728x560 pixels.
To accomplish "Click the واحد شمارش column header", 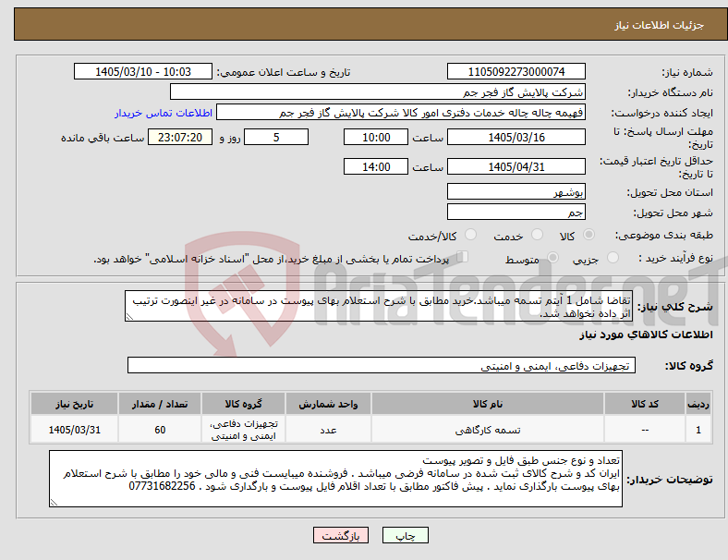I will (x=328, y=404).
